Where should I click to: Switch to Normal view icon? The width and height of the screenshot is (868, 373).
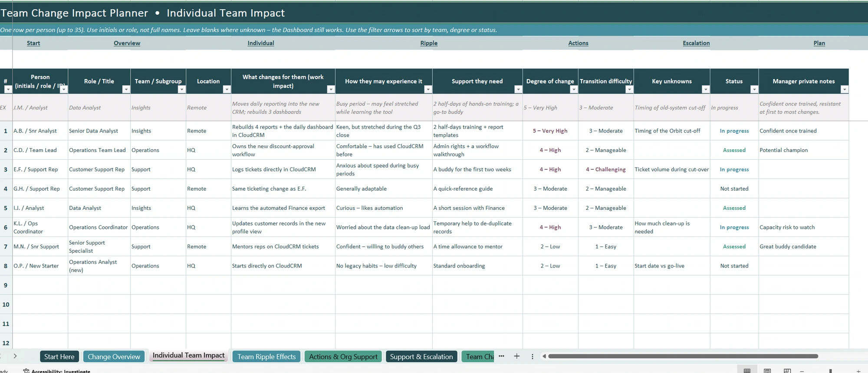coord(747,371)
